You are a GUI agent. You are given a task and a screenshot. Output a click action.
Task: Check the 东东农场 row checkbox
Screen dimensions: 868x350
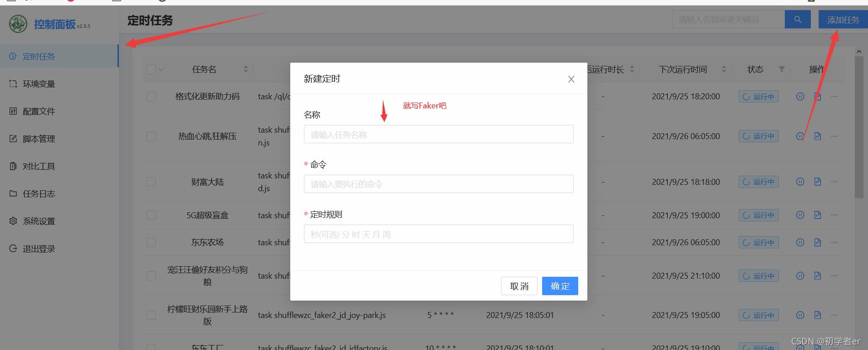(x=151, y=242)
